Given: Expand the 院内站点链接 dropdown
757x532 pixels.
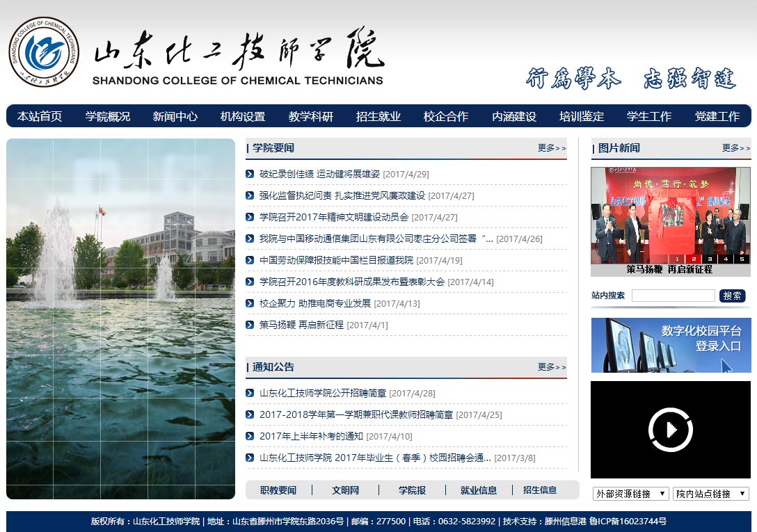Looking at the screenshot, I should [x=710, y=494].
